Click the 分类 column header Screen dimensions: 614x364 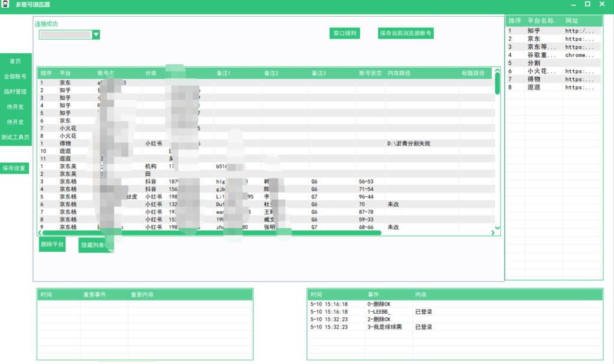click(151, 73)
